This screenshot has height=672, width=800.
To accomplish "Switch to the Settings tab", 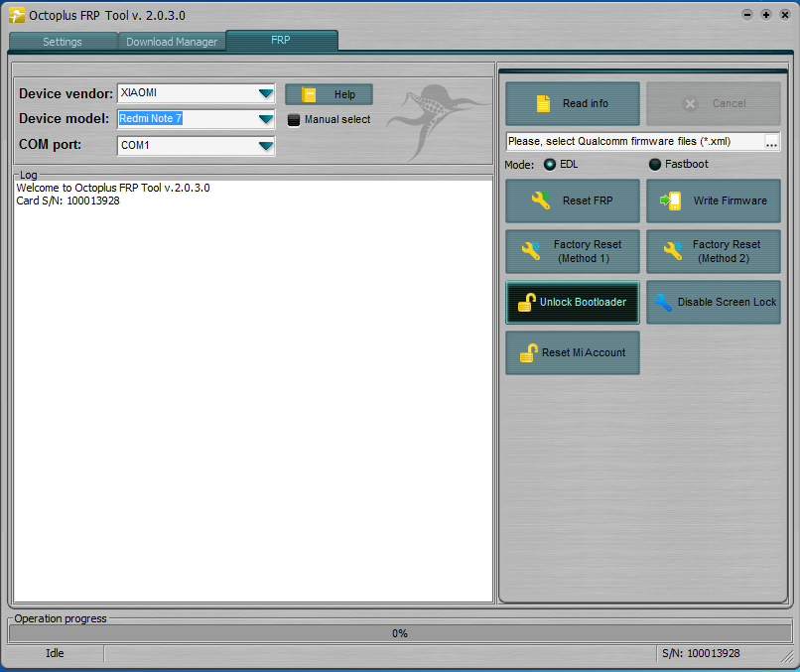I will [x=63, y=42].
